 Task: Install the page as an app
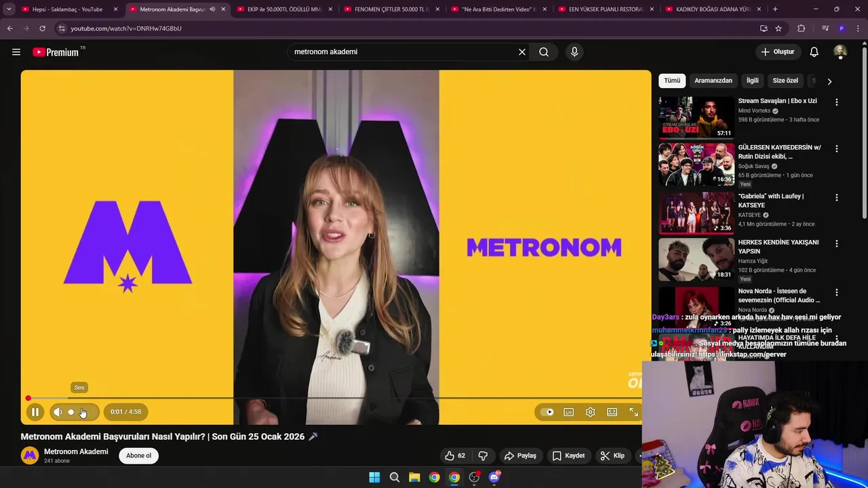coord(764,28)
